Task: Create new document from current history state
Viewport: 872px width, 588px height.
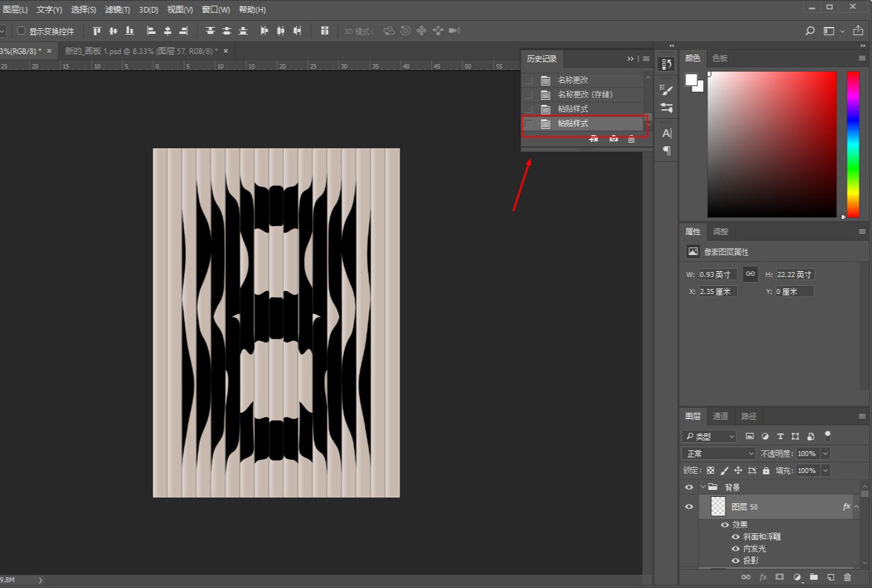Action: point(593,138)
